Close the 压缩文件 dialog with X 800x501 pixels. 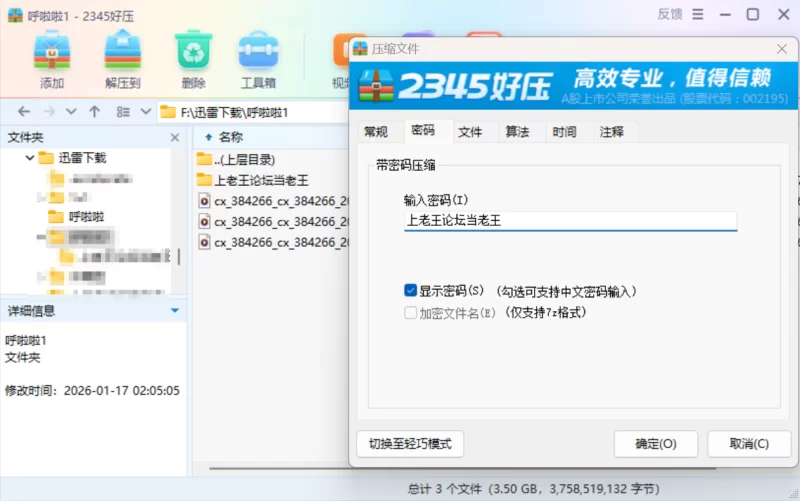pos(782,49)
